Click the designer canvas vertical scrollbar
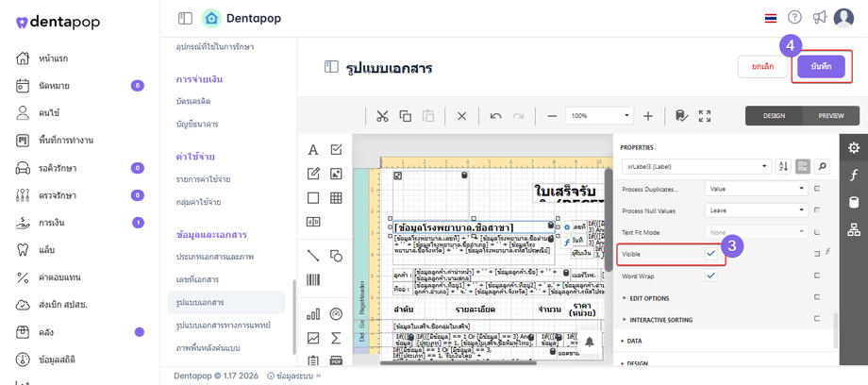The width and height of the screenshot is (868, 385). click(608, 222)
